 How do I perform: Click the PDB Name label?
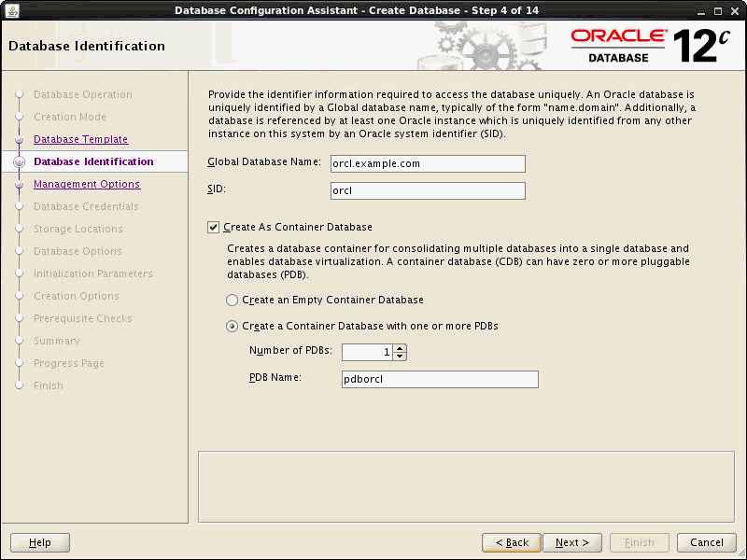point(275,378)
